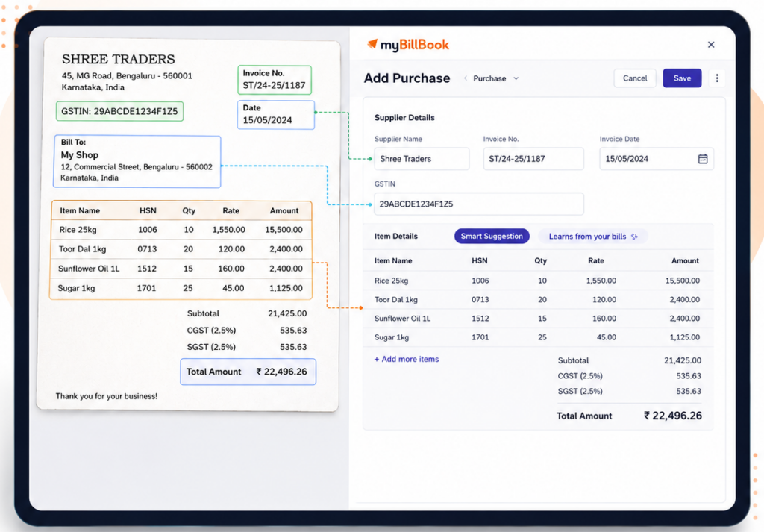This screenshot has height=532, width=764.
Task: Expand the Purchase type dropdown
Action: (516, 78)
